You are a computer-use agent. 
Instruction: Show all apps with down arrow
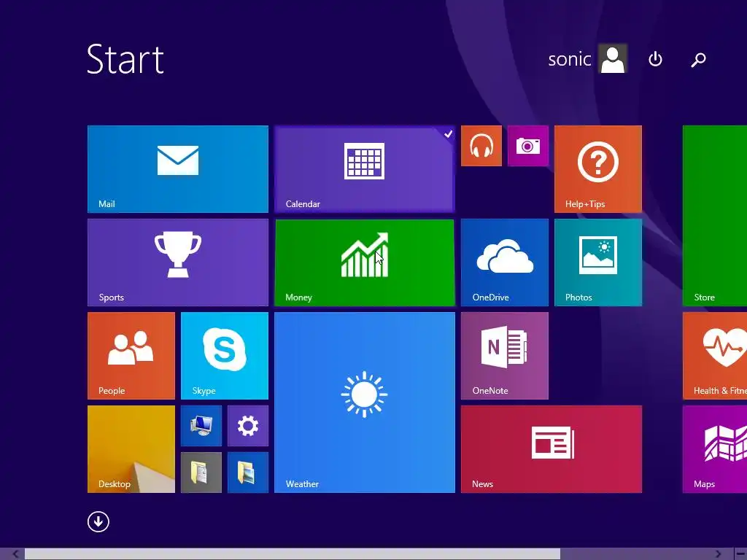(x=98, y=521)
